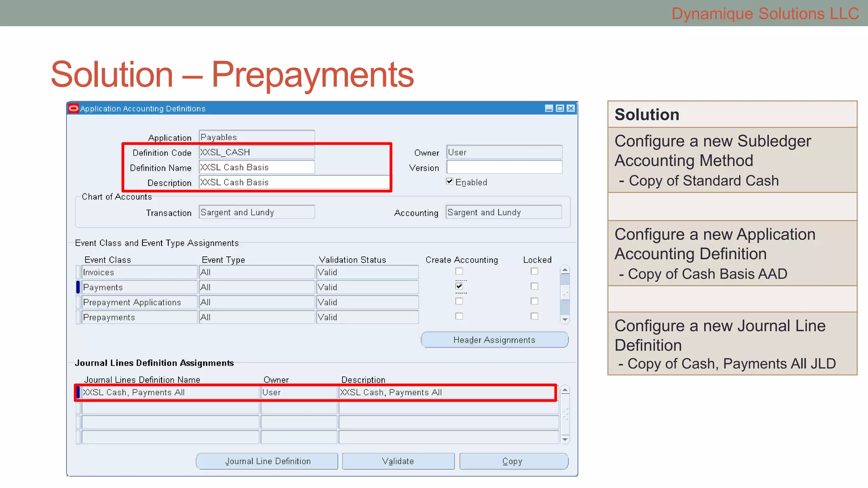The height and width of the screenshot is (488, 868).
Task: Open the Header Assignments button
Action: (x=494, y=340)
